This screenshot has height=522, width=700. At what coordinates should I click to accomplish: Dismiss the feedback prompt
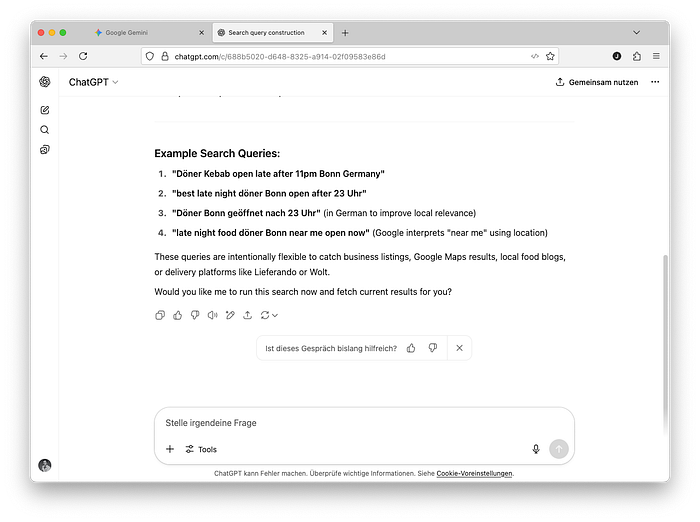[459, 348]
